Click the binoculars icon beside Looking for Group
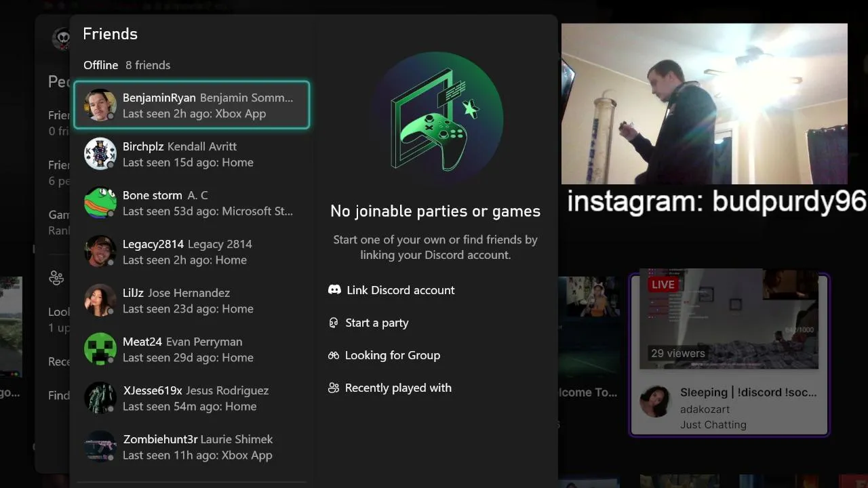This screenshot has height=488, width=868. click(333, 355)
